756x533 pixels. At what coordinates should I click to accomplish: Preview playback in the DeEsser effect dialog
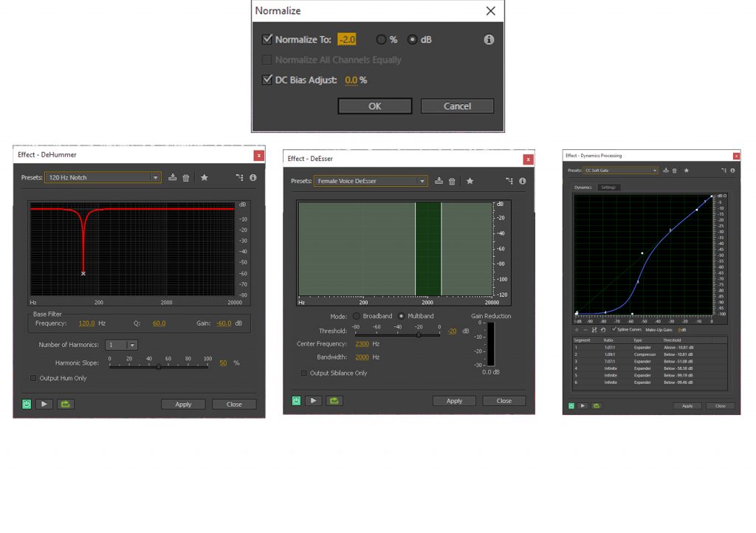tap(315, 400)
